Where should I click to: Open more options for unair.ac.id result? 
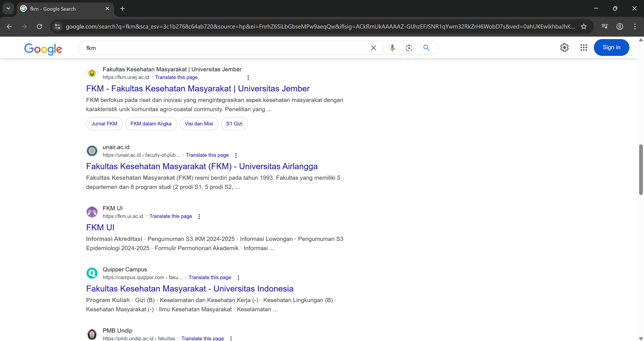236,155
